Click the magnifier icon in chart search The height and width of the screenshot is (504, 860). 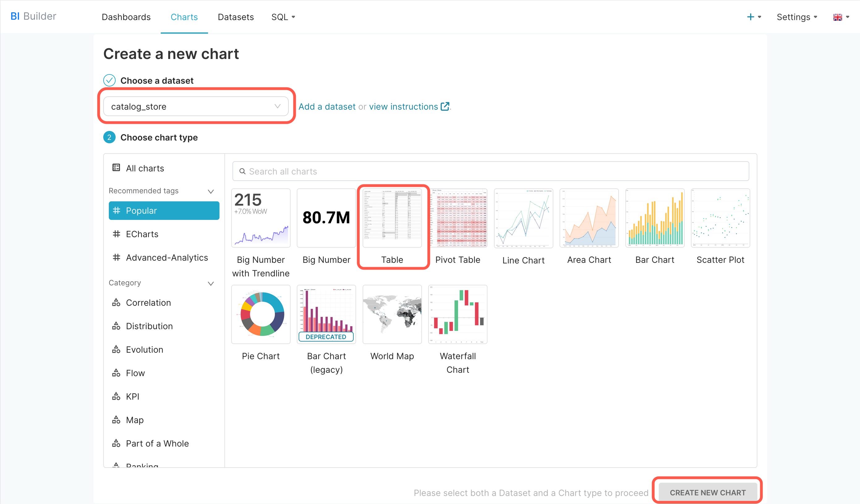click(242, 171)
